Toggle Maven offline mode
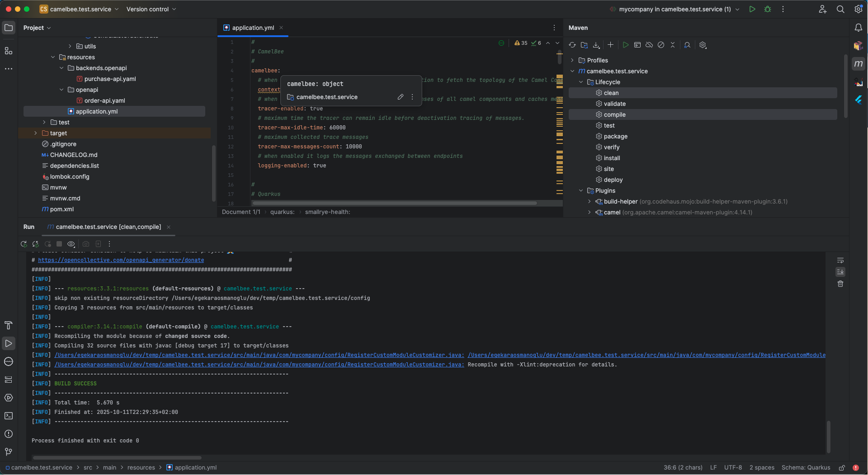Screen dimensions: 868x475 650,45
